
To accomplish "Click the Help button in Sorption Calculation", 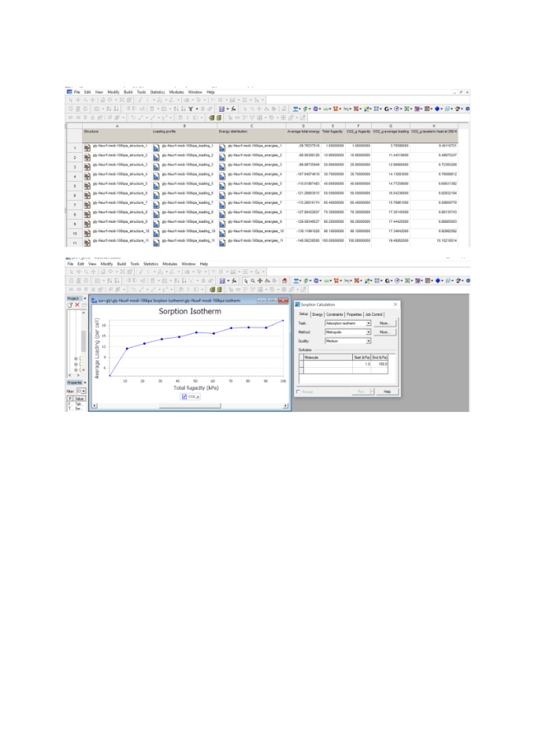I will pos(387,391).
